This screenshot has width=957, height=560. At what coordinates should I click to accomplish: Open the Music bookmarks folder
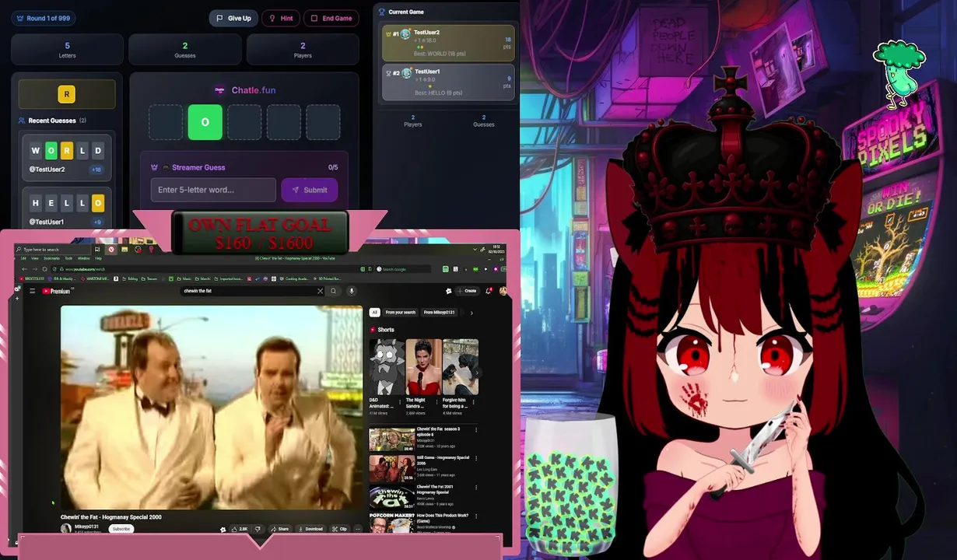[184, 278]
